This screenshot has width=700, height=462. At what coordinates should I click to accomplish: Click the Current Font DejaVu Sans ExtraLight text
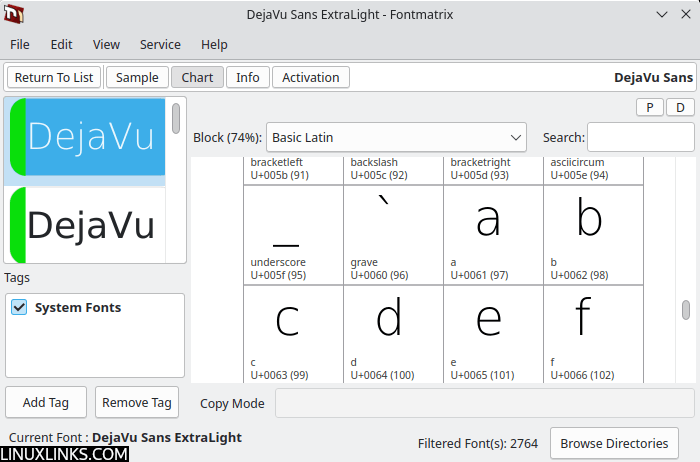125,437
